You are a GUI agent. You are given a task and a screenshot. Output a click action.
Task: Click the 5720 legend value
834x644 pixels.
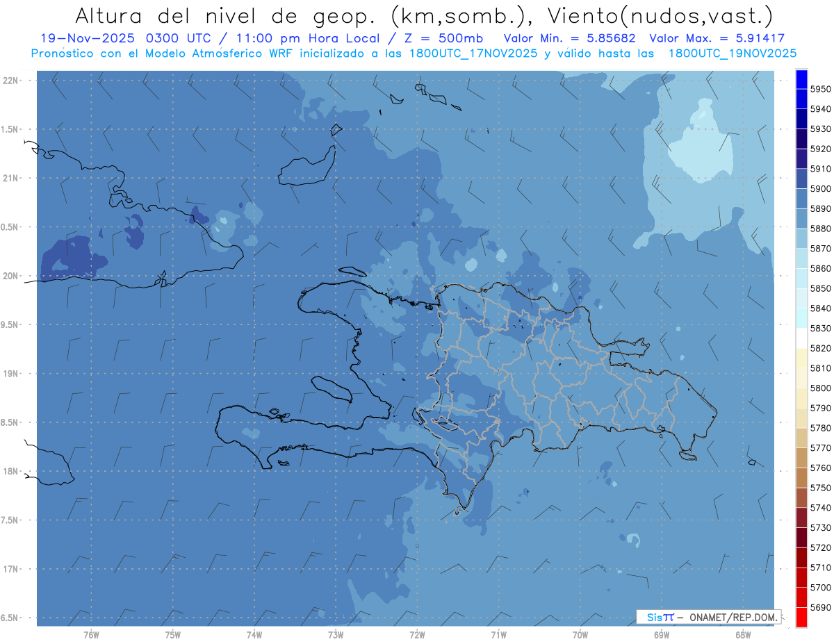pyautogui.click(x=820, y=547)
